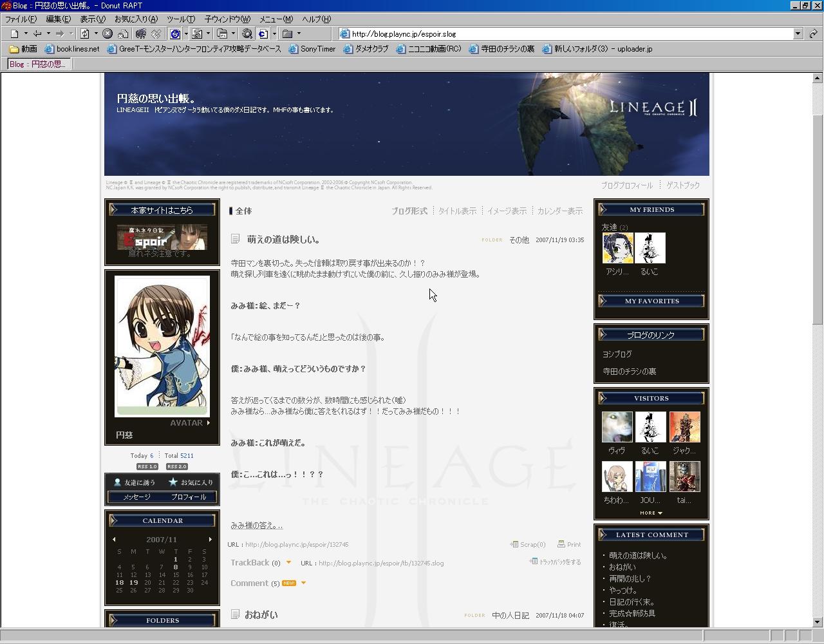Open dropdown arrow next to back button

(x=48, y=33)
